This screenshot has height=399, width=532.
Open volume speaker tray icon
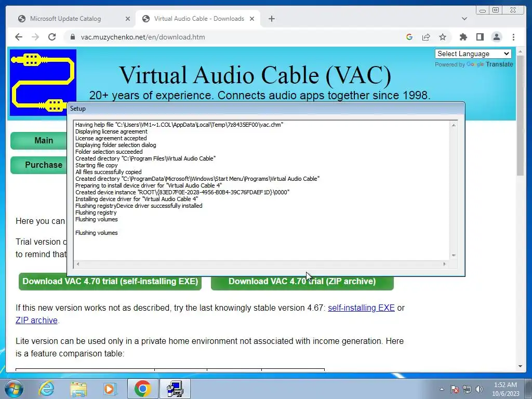pos(480,389)
